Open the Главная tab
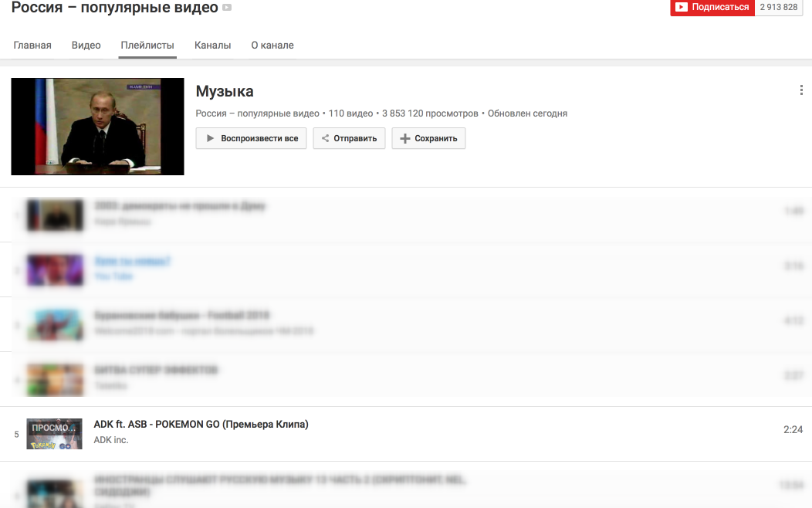The width and height of the screenshot is (812, 508). (x=32, y=45)
